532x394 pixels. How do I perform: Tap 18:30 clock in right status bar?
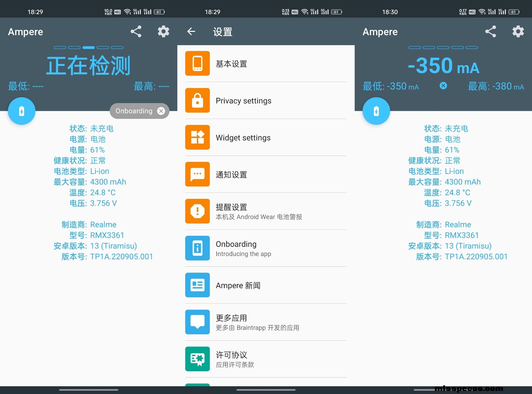pos(390,12)
